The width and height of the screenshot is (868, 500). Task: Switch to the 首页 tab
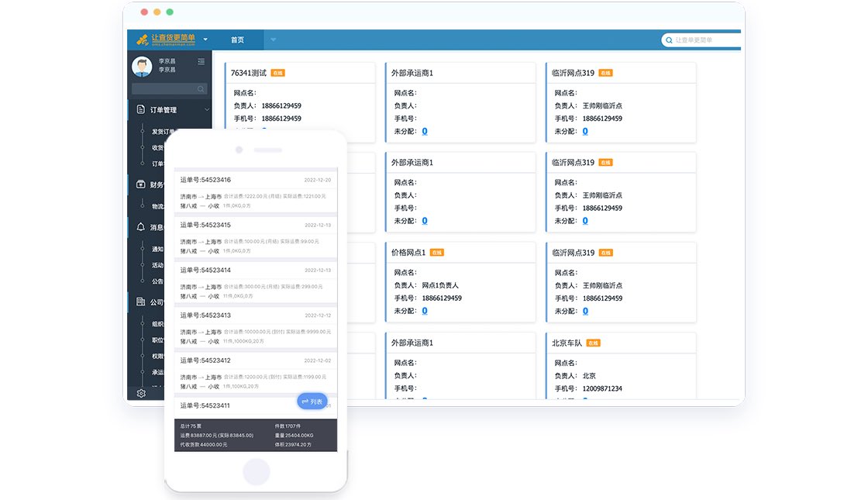[237, 40]
